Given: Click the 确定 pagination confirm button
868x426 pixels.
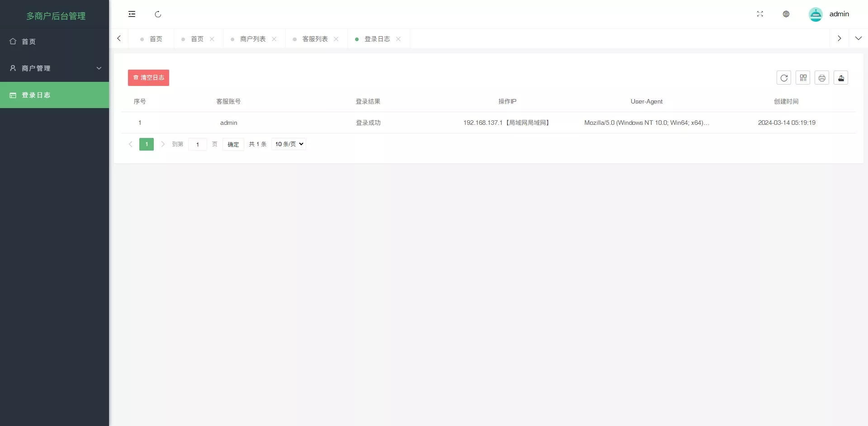Looking at the screenshot, I should coord(233,144).
